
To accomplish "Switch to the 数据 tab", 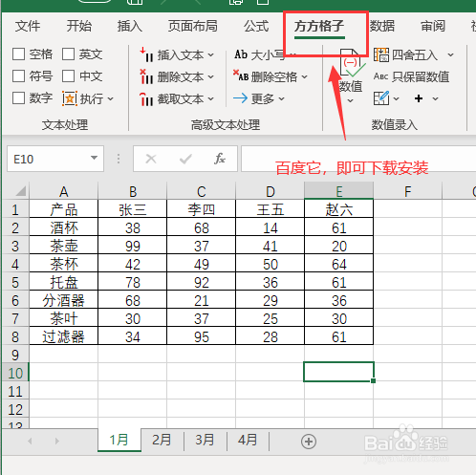I will click(x=382, y=26).
